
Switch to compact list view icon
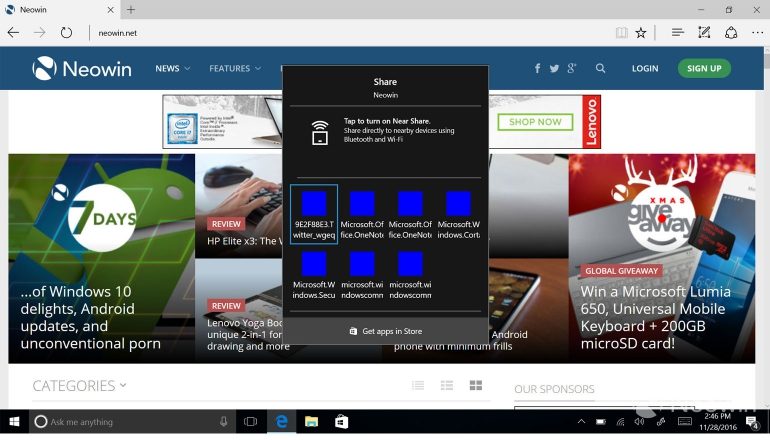click(418, 385)
